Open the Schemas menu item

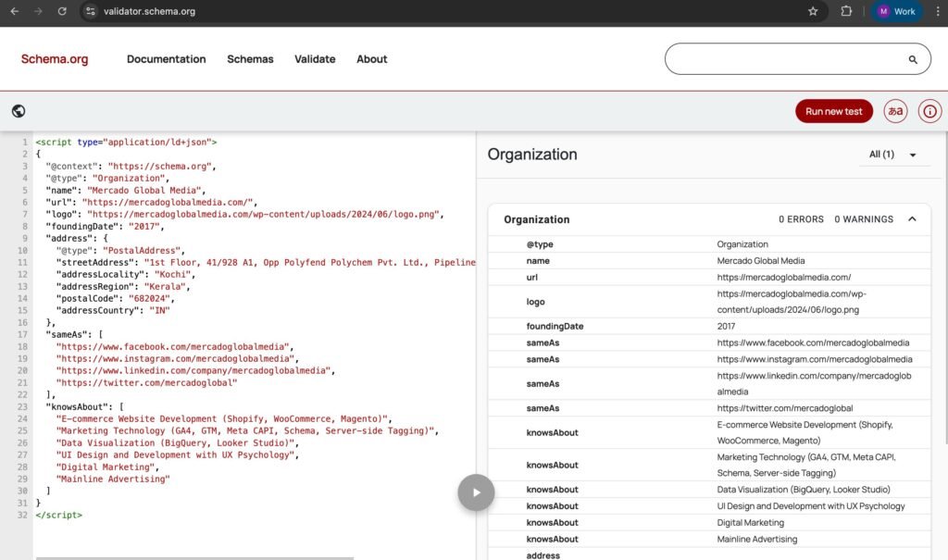tap(250, 58)
